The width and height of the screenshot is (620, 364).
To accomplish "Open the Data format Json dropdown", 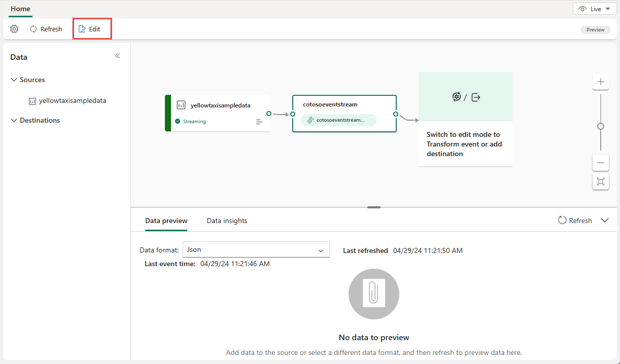I will tap(256, 249).
